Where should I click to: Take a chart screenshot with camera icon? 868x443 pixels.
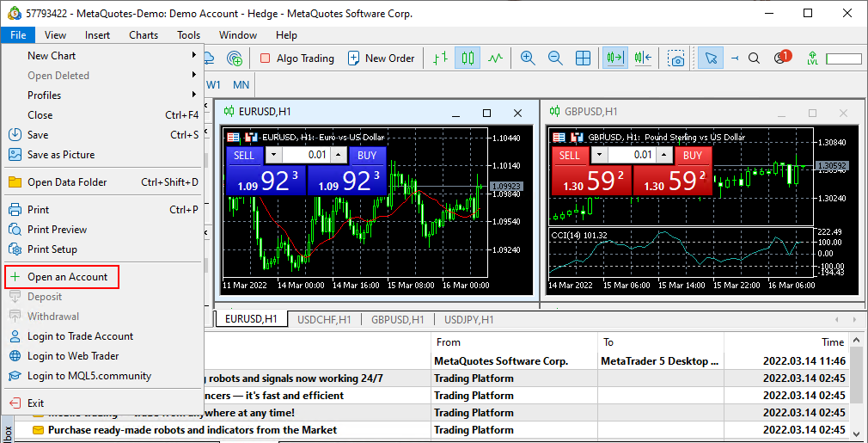[x=676, y=58]
